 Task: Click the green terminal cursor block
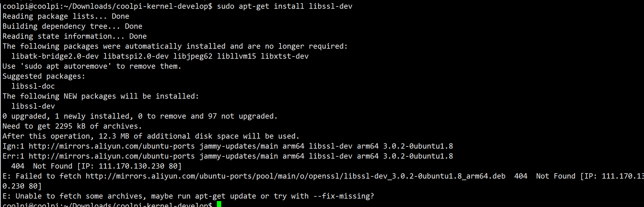[219, 204]
